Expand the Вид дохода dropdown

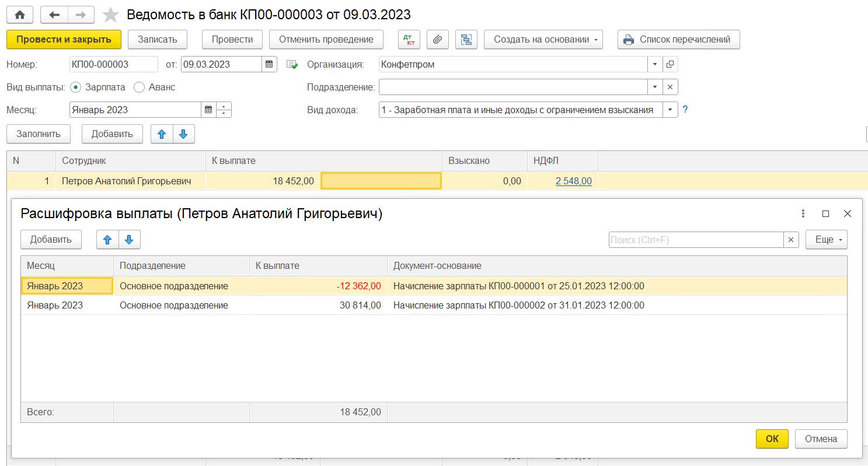[670, 110]
